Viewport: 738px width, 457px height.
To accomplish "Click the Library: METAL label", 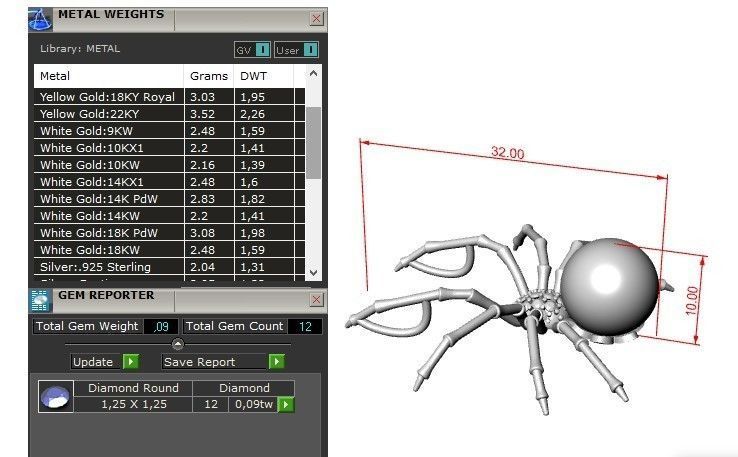I will pyautogui.click(x=80, y=48).
